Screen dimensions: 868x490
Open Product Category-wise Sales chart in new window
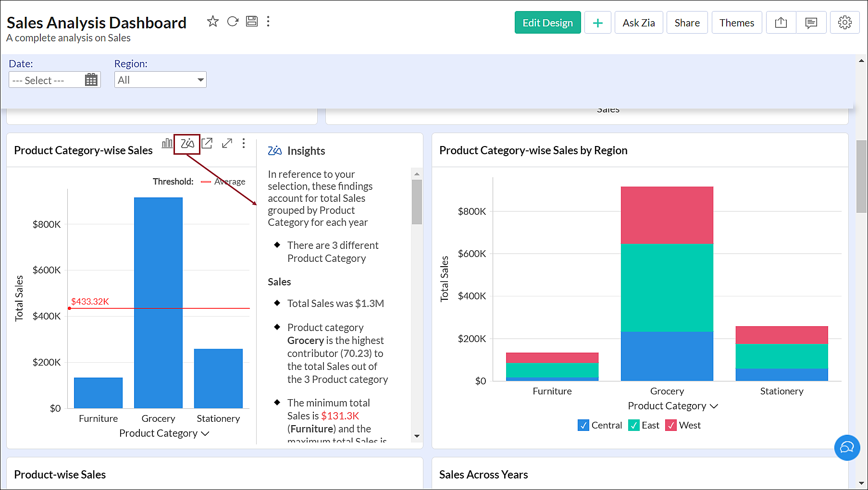click(x=207, y=143)
